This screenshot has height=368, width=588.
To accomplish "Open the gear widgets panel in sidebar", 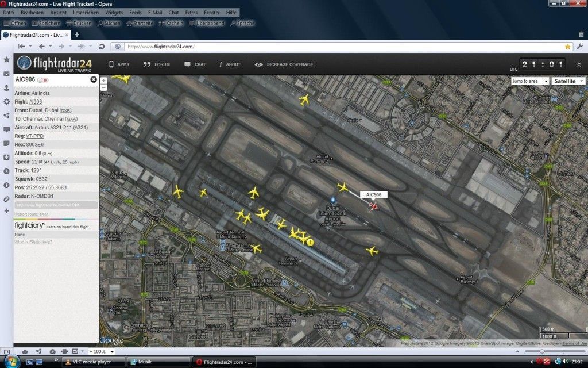I will pyautogui.click(x=6, y=101).
